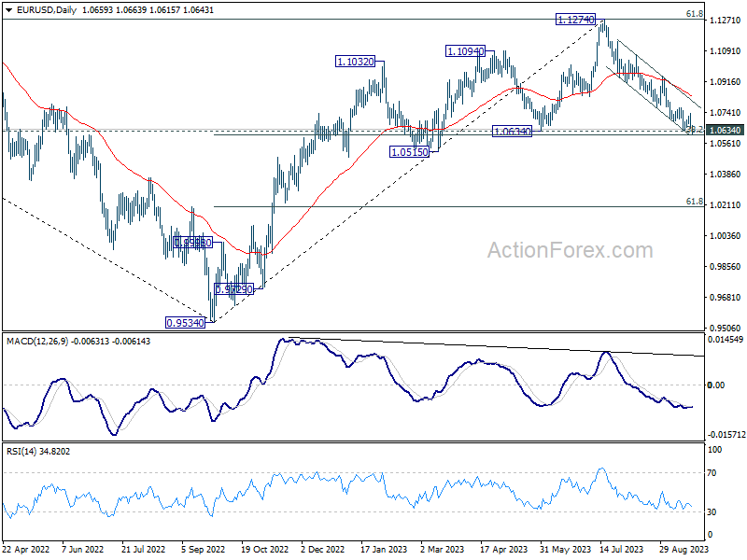Screen dimensions: 747x560
Task: Click the highlighted 1.06340 current price marker
Action: point(726,130)
